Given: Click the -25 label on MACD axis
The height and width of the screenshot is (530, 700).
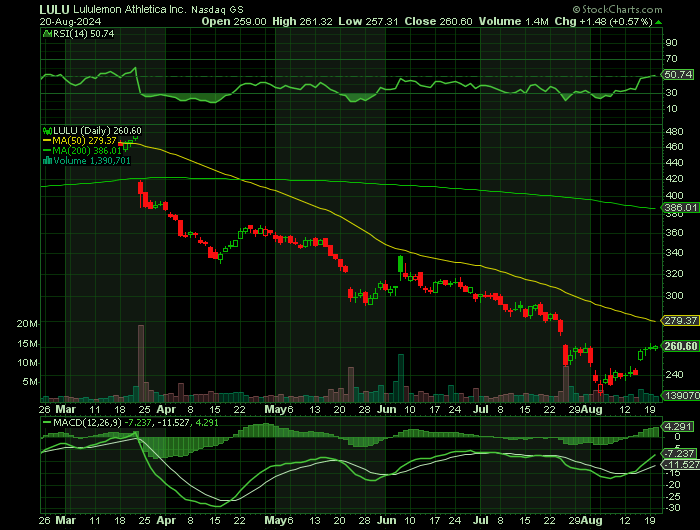Looking at the screenshot, I should [x=674, y=497].
